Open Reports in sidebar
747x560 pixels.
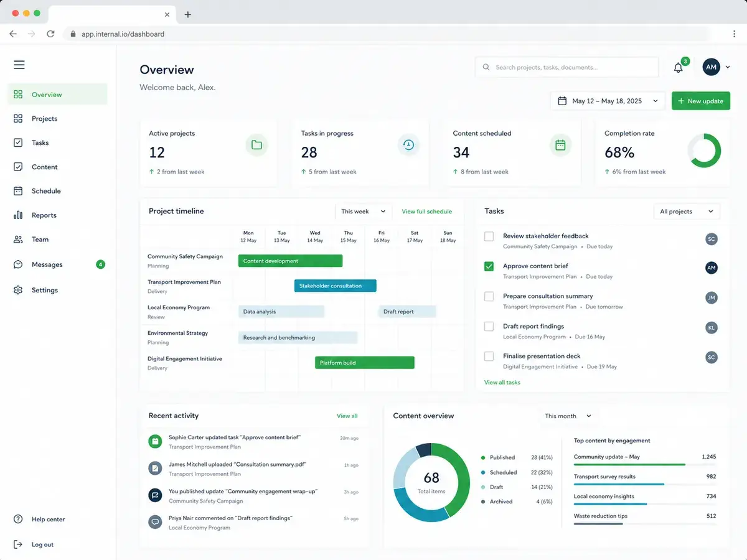coord(57,215)
